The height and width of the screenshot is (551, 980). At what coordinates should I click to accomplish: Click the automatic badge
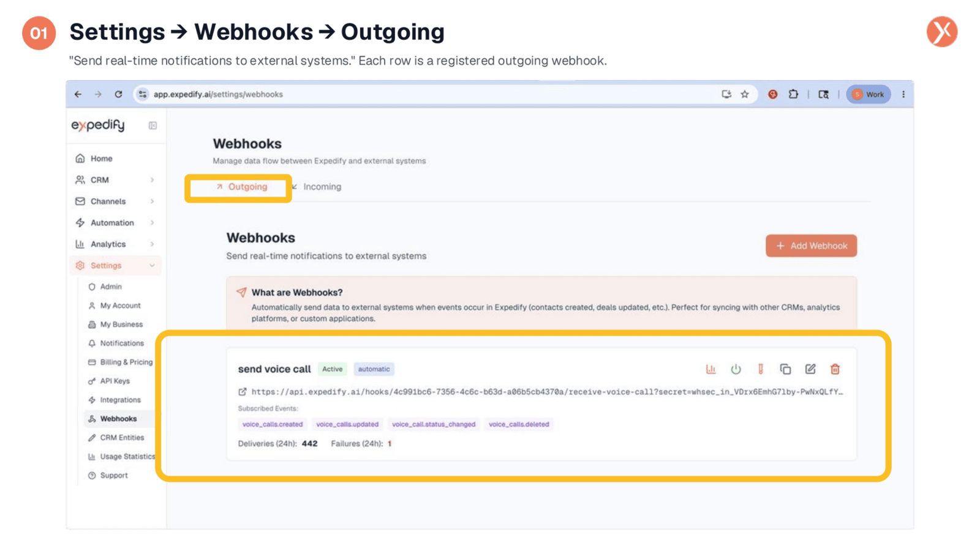374,369
